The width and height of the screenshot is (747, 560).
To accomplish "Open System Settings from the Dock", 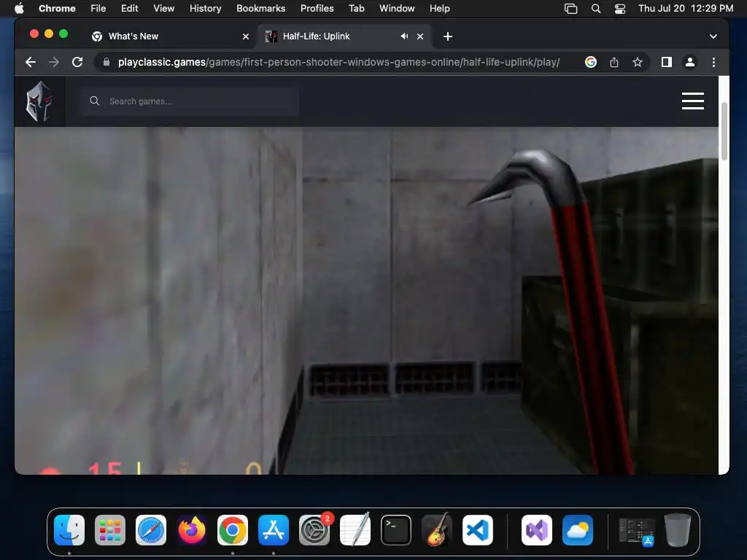I will pyautogui.click(x=314, y=530).
